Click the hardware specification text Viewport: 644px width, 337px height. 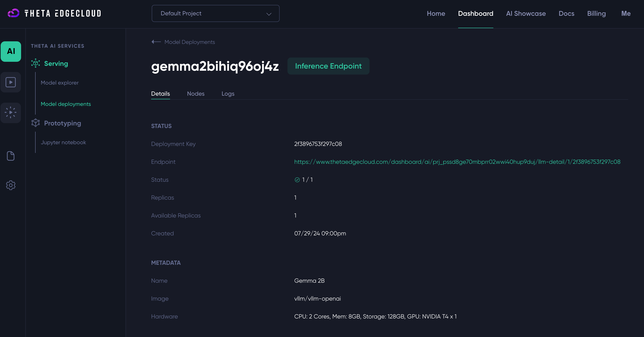coord(375,317)
